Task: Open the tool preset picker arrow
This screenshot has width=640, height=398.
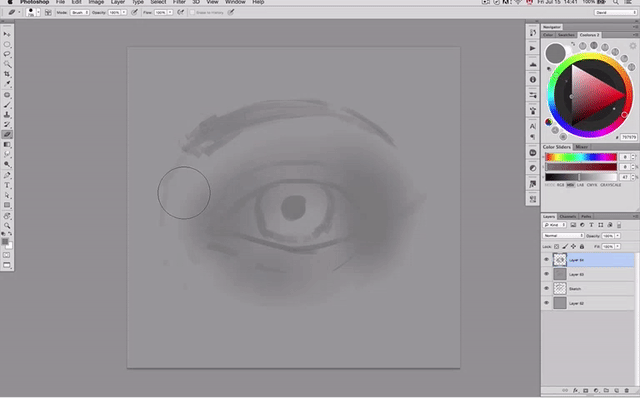Action: coord(19,13)
